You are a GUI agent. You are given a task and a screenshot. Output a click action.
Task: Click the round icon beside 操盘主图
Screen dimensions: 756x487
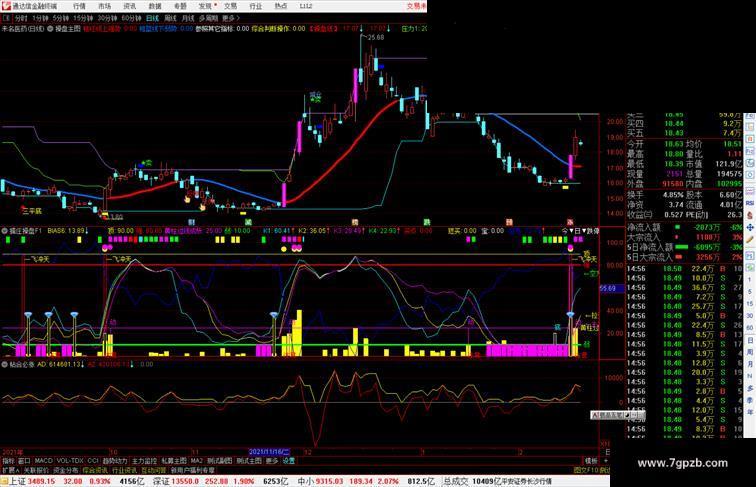50,29
